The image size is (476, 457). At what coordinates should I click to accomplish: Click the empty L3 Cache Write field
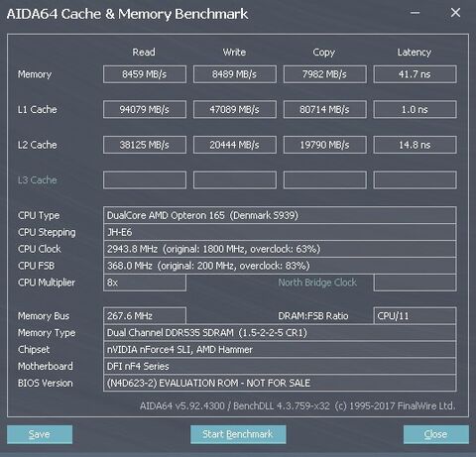point(235,179)
